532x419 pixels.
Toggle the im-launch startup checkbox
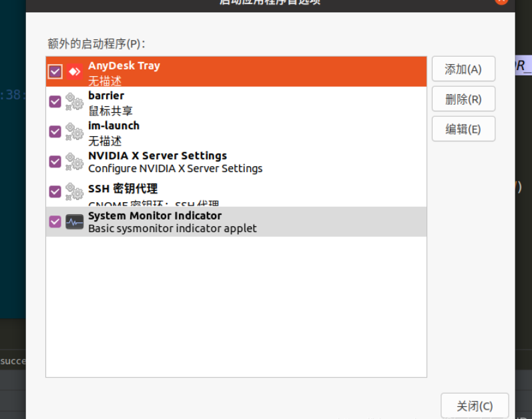tap(55, 131)
